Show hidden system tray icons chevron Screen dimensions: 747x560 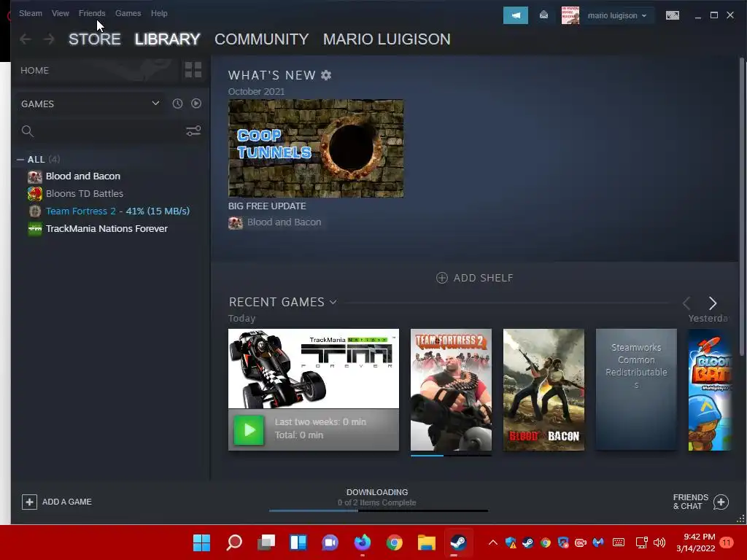coord(493,542)
